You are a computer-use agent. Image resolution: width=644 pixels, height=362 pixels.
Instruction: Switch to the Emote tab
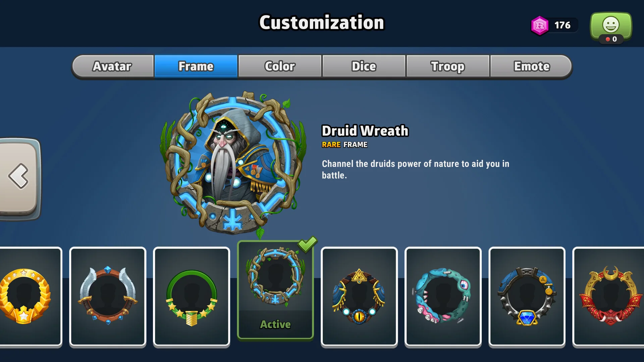coord(532,66)
